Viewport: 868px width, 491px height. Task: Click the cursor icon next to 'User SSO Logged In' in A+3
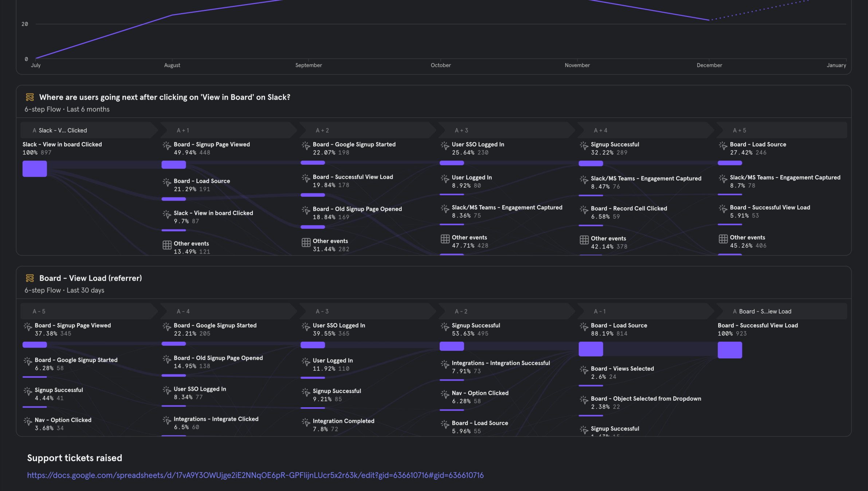click(x=445, y=145)
